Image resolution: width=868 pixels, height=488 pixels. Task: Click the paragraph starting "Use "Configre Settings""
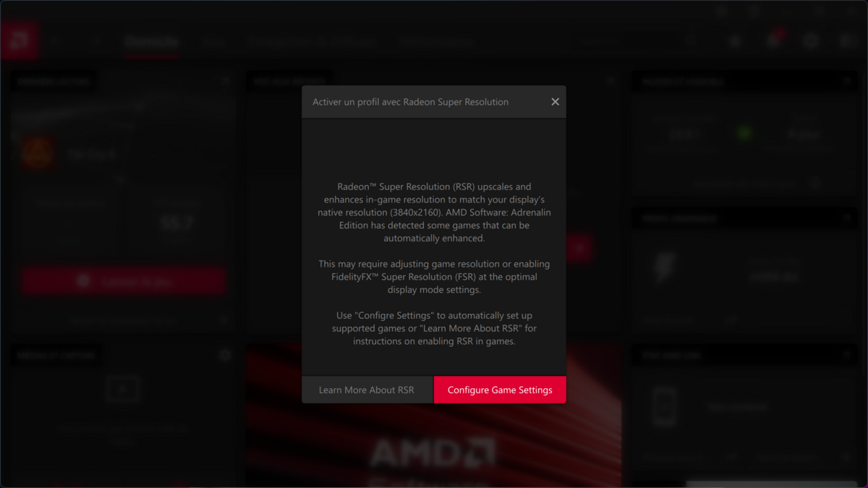[434, 329]
